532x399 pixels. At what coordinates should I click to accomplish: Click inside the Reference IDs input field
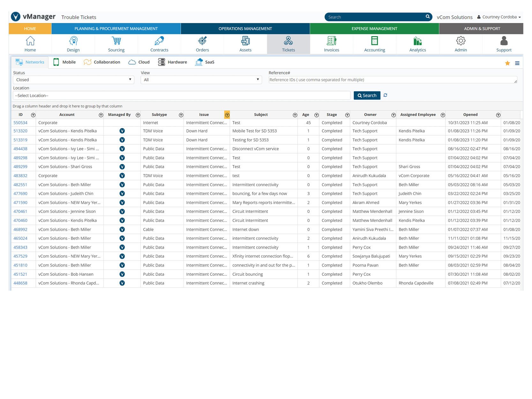(393, 79)
